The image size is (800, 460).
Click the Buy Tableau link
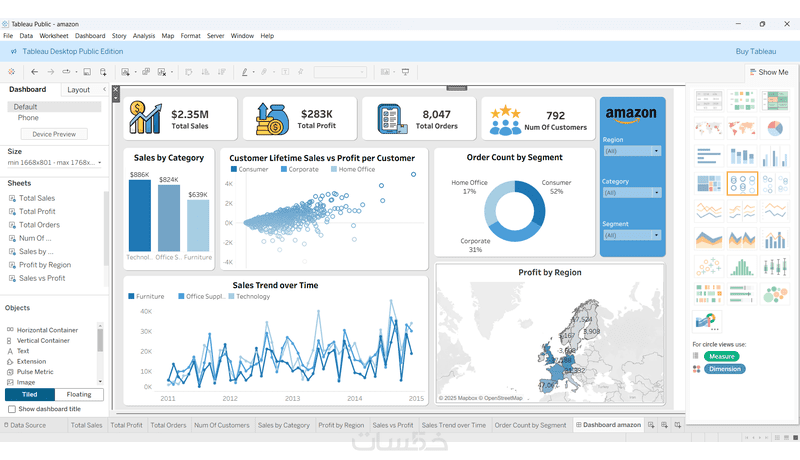(x=756, y=52)
